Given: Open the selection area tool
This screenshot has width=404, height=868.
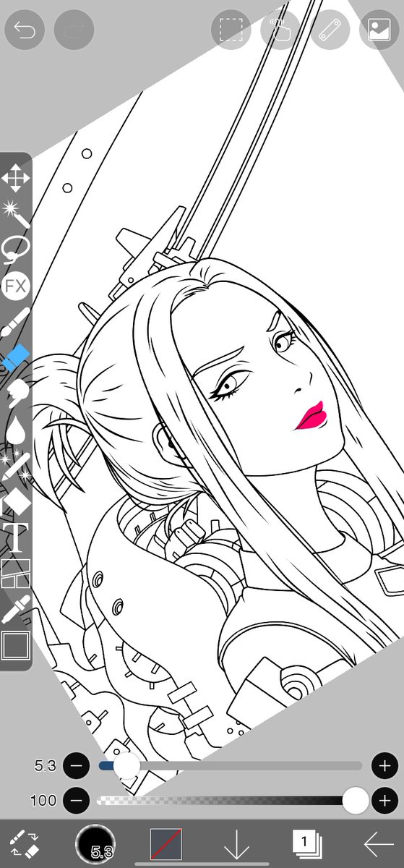Looking at the screenshot, I should [231, 30].
